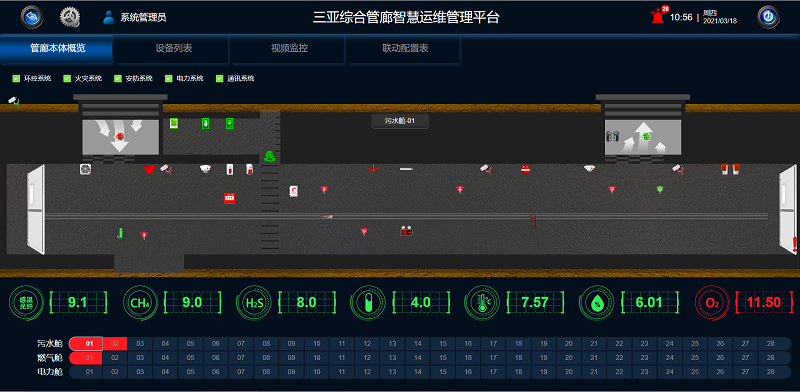Click the blue power button icon
This screenshot has width=800, height=392.
point(768,17)
